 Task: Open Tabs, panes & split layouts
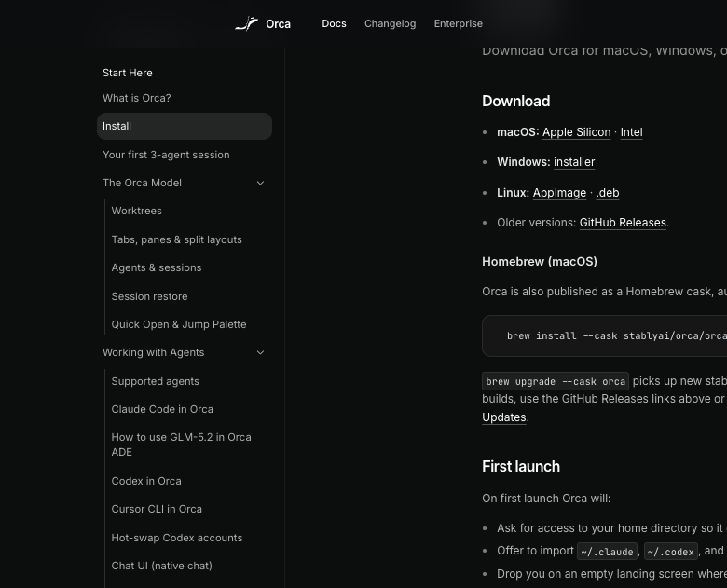point(176,239)
